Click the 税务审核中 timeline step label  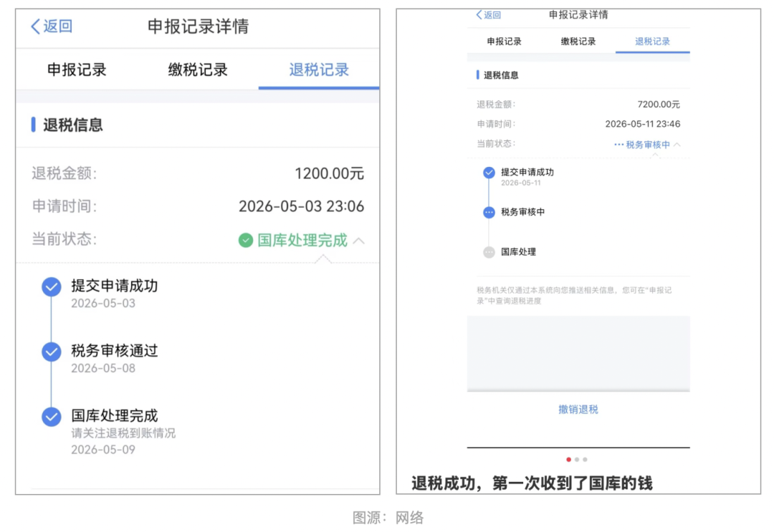pos(522,212)
